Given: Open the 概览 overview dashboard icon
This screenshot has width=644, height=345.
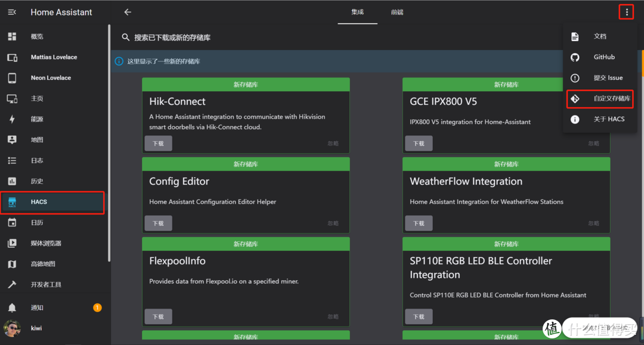Looking at the screenshot, I should coord(12,36).
